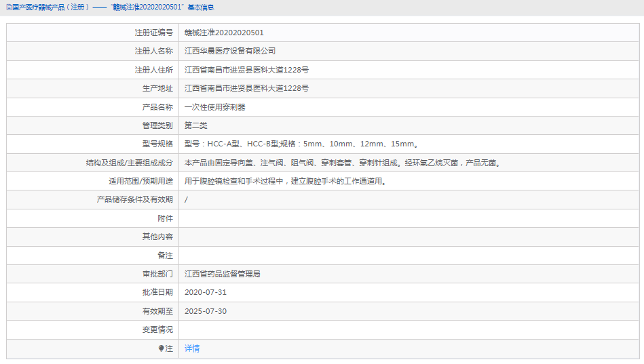The image size is (644, 364).
Task: Click the 产品名称 label
Action: click(x=157, y=107)
